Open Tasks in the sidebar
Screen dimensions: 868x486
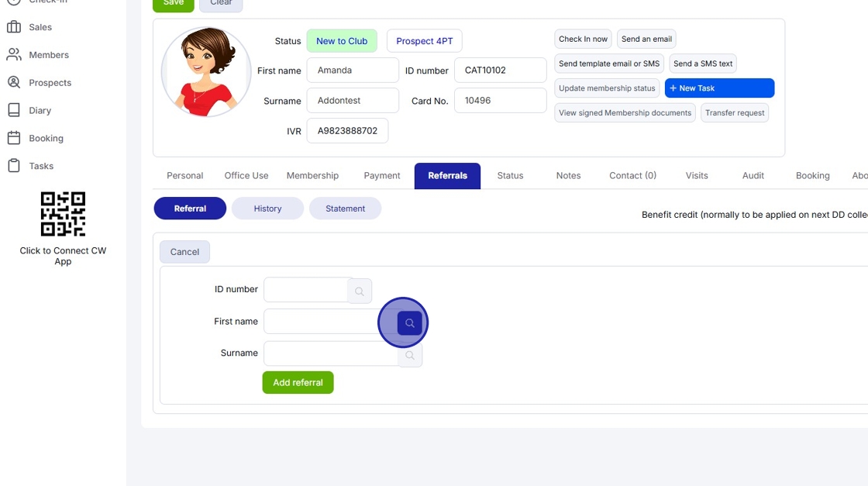pos(41,166)
